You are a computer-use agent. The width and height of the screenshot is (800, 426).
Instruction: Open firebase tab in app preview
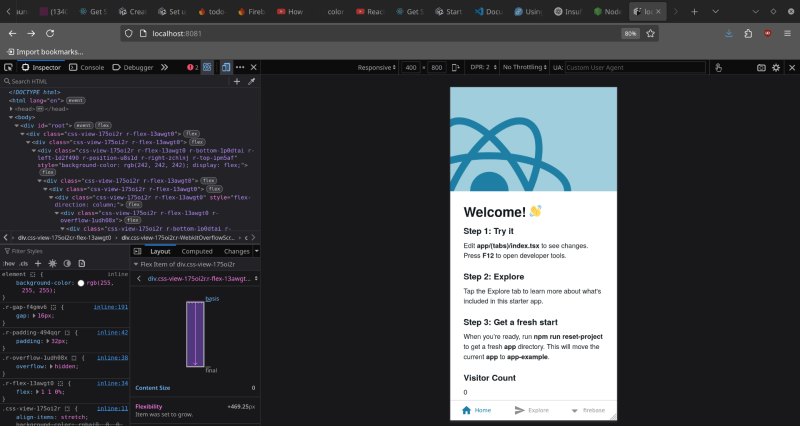[588, 410]
